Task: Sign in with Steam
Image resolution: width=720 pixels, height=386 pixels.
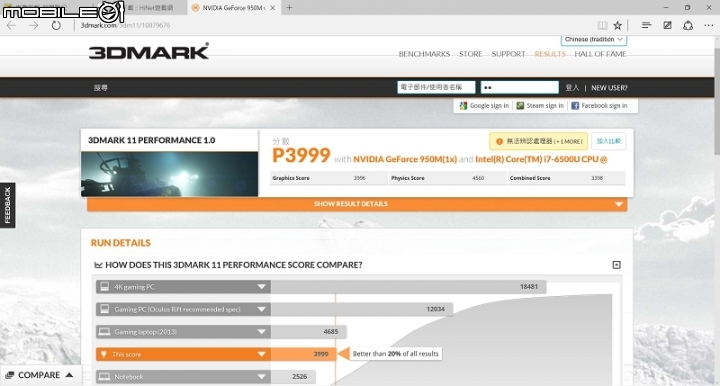Action: [540, 106]
